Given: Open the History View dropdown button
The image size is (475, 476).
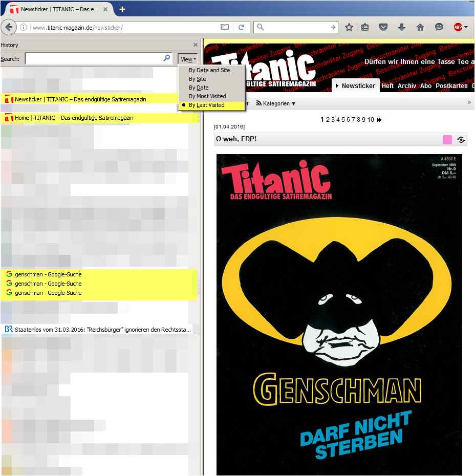Looking at the screenshot, I should click(x=188, y=59).
